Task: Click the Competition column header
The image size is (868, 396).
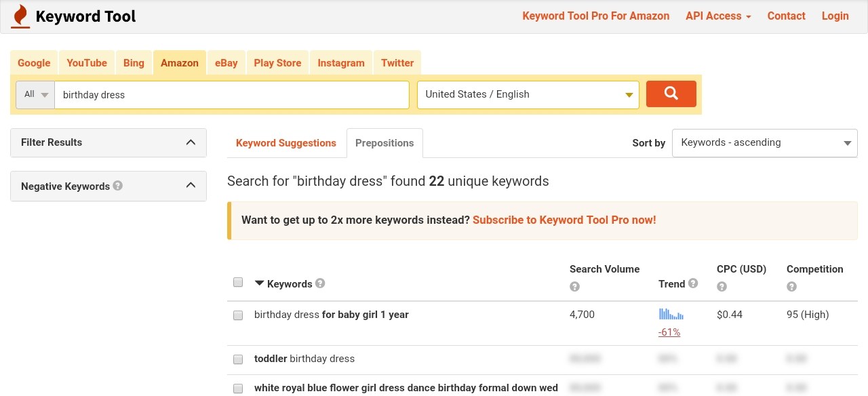Action: coord(815,269)
